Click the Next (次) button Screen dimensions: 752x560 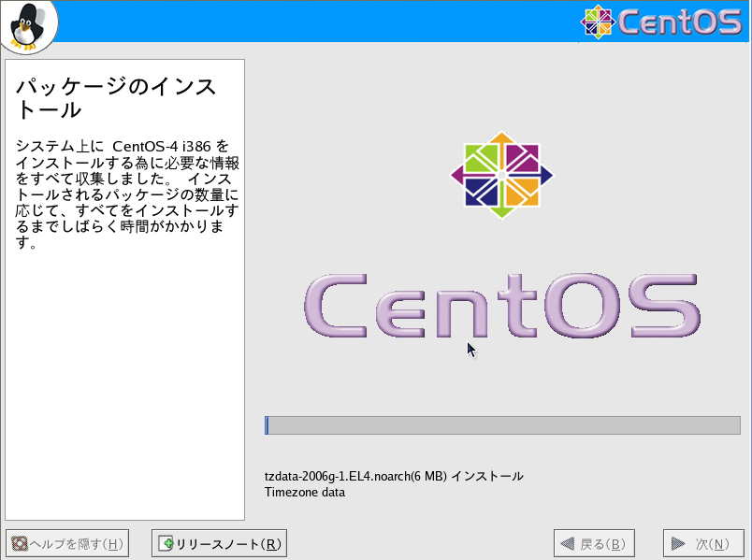point(703,543)
